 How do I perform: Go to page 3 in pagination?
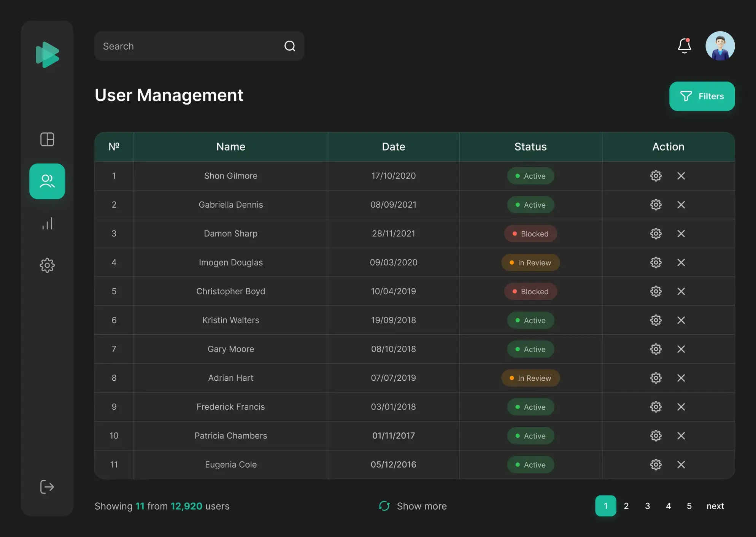coord(647,506)
